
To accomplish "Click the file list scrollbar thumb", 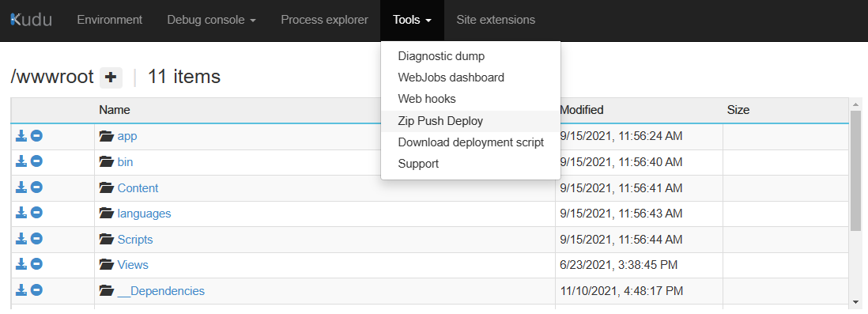I will pyautogui.click(x=856, y=170).
